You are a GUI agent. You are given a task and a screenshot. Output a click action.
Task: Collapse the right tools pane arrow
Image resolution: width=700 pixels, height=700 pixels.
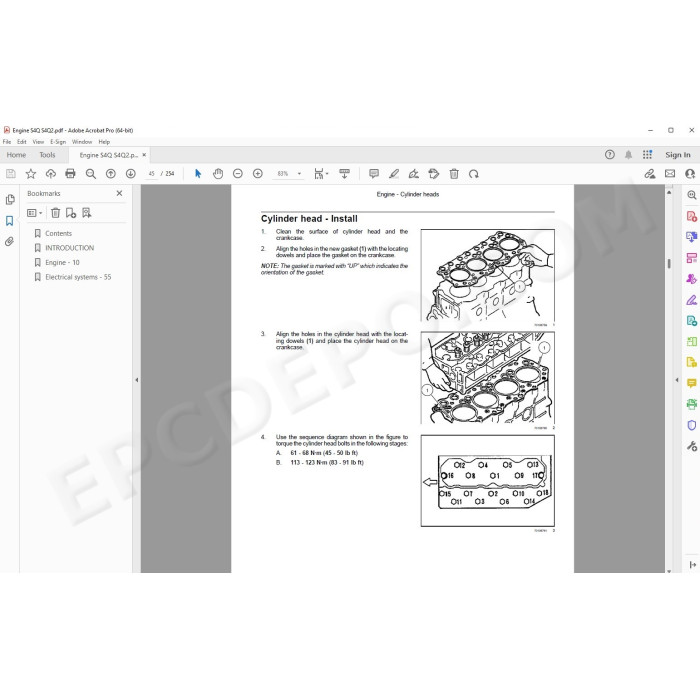click(677, 380)
